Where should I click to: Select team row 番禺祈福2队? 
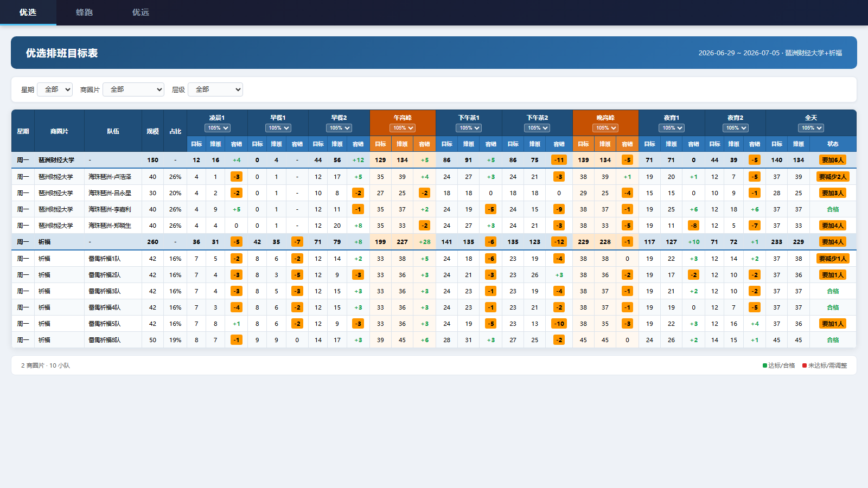point(434,275)
